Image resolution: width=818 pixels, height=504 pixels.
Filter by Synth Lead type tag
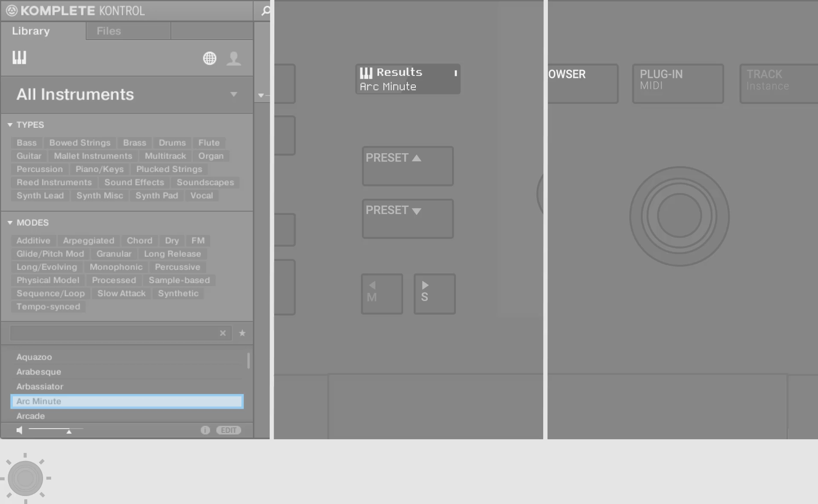tap(40, 195)
